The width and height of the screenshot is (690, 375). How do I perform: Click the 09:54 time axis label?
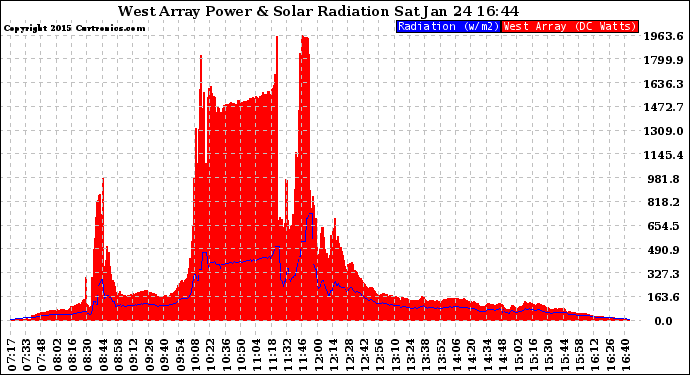(180, 355)
